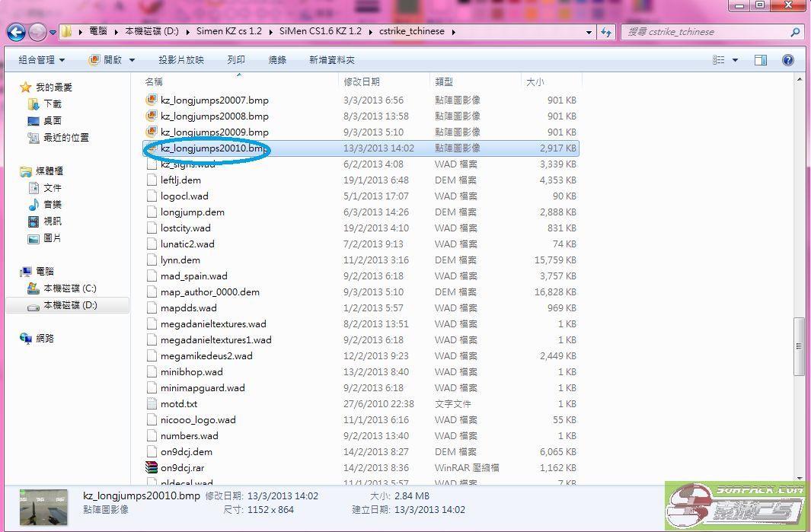The width and height of the screenshot is (811, 532).
Task: Select the on9dcj.rar WinRAR archive icon
Action: pyautogui.click(x=152, y=468)
